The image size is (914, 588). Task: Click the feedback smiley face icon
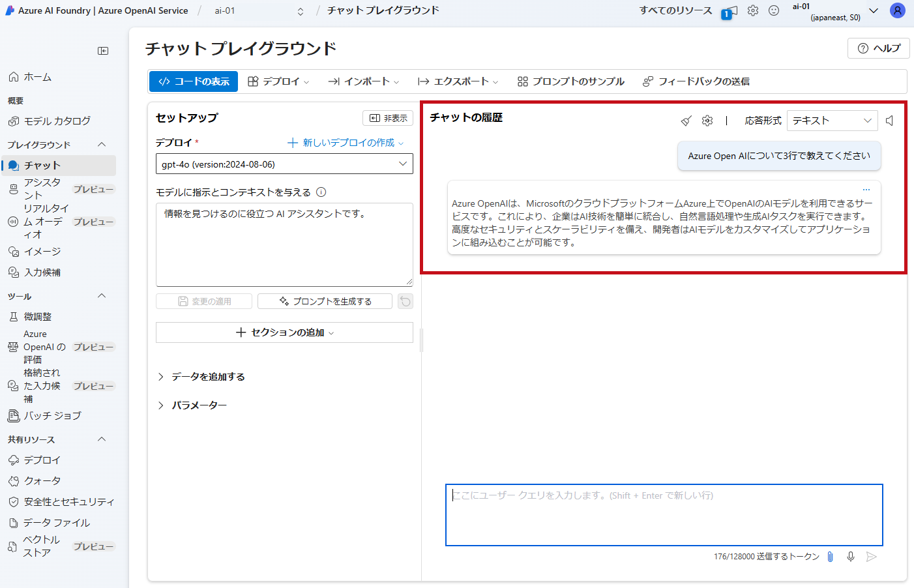tap(774, 10)
